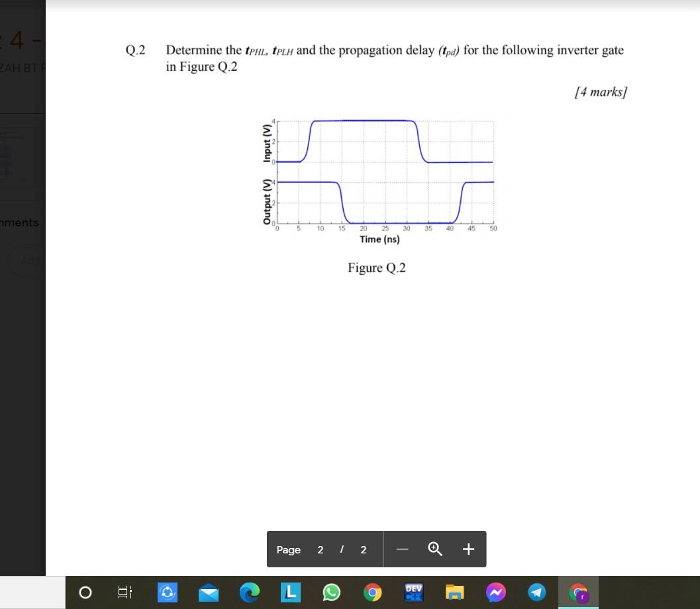
Task: Zoom in using the plus icon
Action: pos(468,549)
